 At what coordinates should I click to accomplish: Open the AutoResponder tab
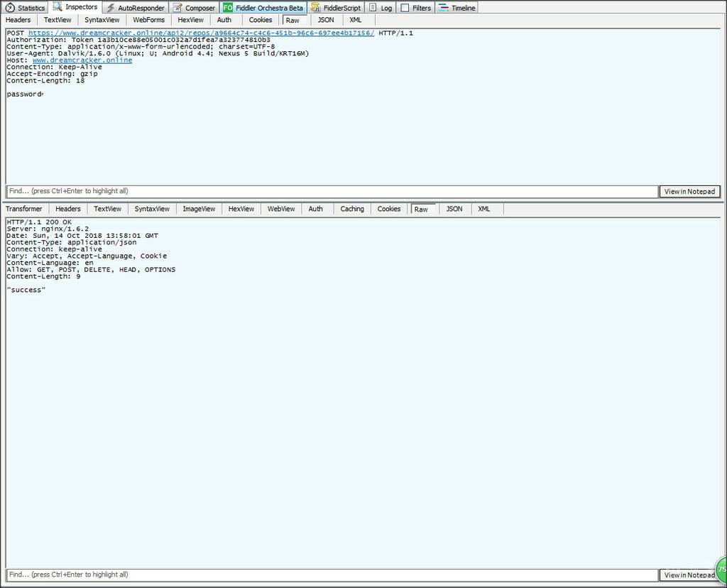click(x=136, y=8)
